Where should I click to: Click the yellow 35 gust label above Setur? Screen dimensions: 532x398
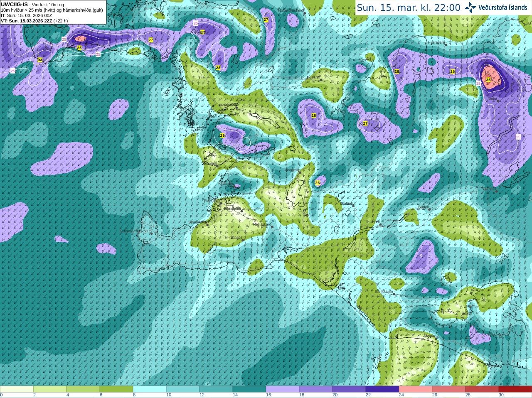pyautogui.click(x=488, y=80)
